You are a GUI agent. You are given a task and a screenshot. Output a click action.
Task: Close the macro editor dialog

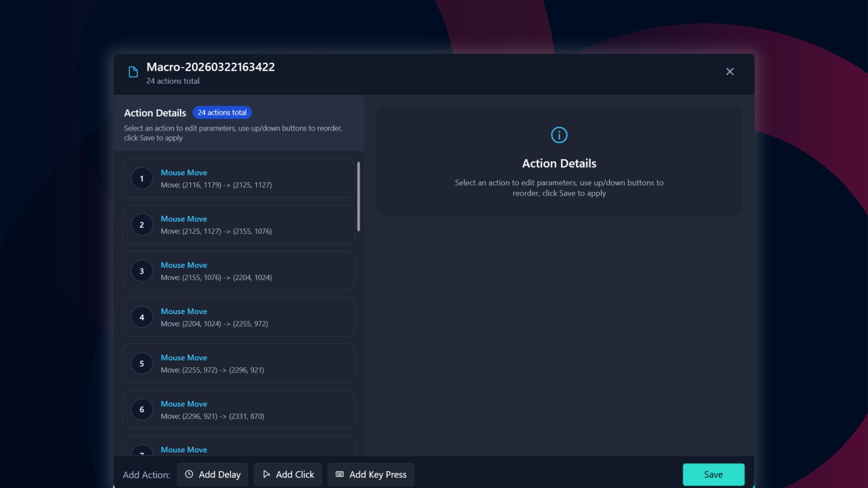tap(730, 72)
